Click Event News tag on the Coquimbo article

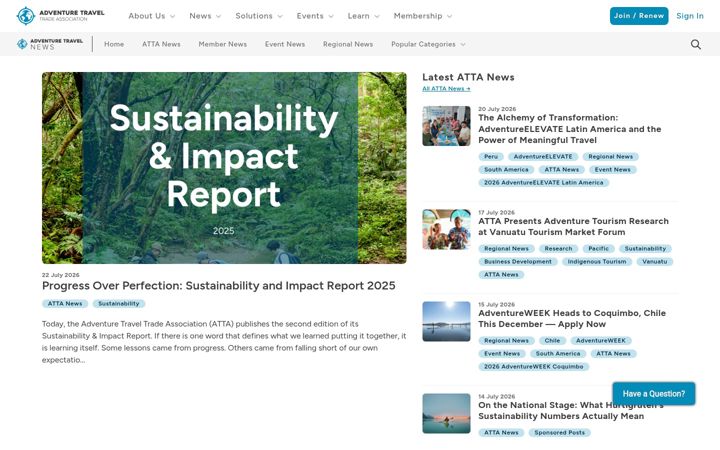pos(502,354)
